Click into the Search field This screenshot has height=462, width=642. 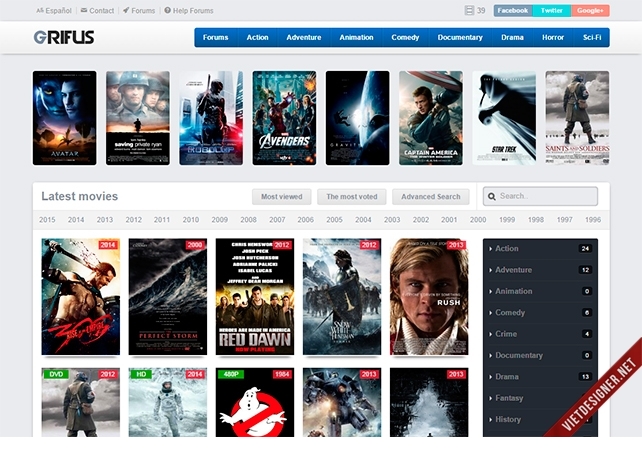[x=540, y=196]
